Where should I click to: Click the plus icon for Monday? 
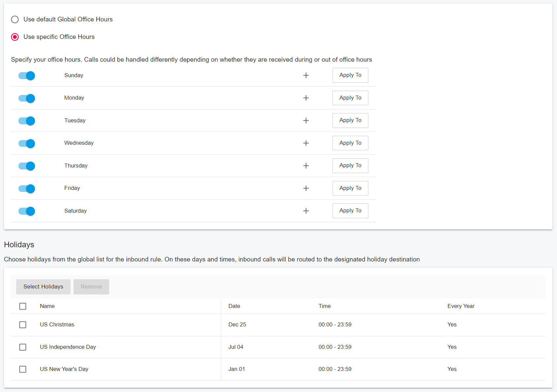coord(306,98)
